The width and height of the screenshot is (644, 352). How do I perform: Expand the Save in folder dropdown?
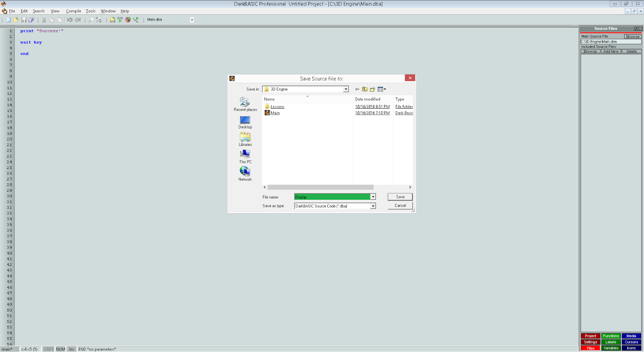(346, 89)
